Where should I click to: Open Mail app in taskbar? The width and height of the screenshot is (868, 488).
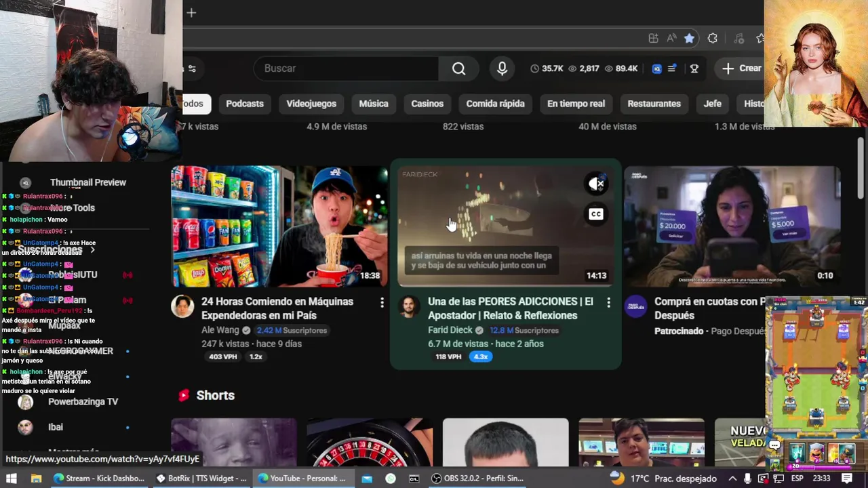[367, 479]
